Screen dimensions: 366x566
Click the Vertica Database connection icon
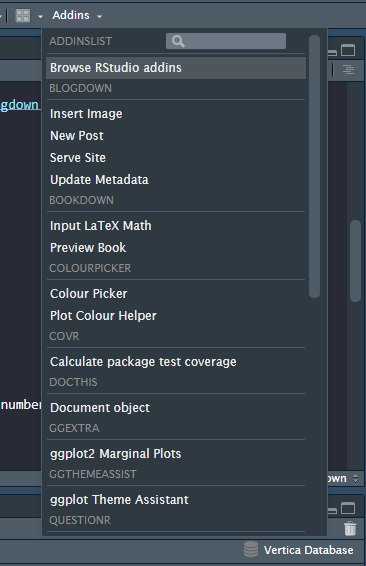pos(251,549)
